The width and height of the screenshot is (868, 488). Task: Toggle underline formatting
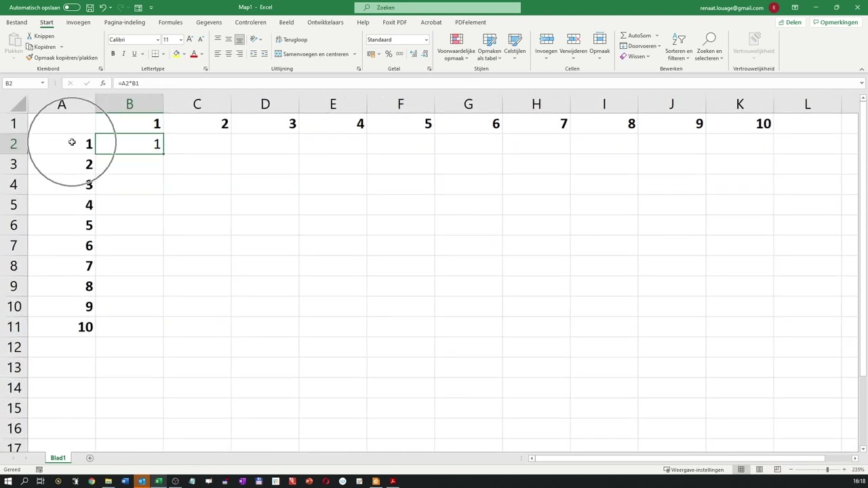pos(134,54)
